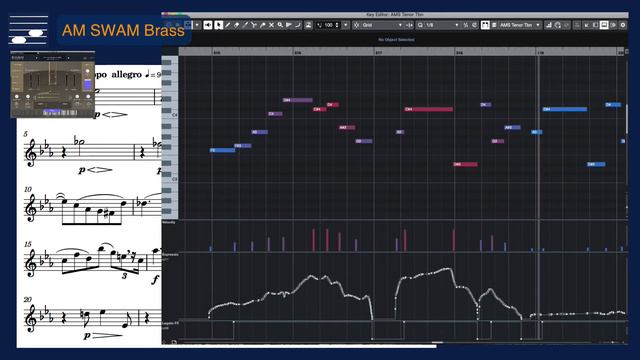Toggle the left zone layout icon
The width and height of the screenshot is (640, 360).
pyautogui.click(x=595, y=25)
